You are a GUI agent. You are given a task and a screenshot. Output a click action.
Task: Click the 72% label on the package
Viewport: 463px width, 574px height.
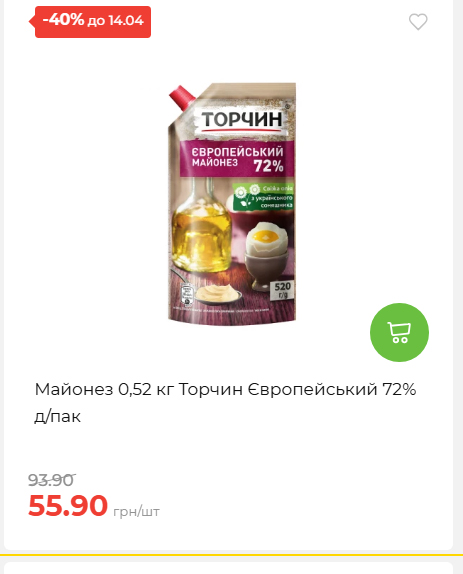tap(269, 166)
